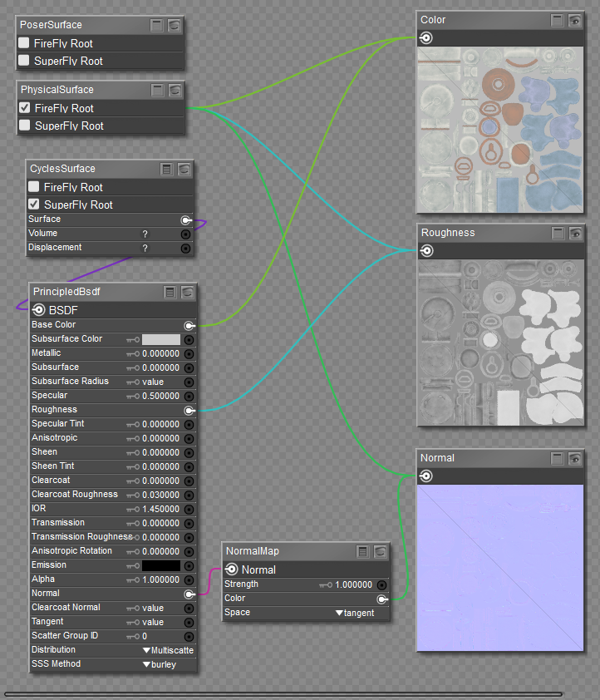
Task: Click the Surface input plug on CyclesSurface
Action: (x=186, y=220)
